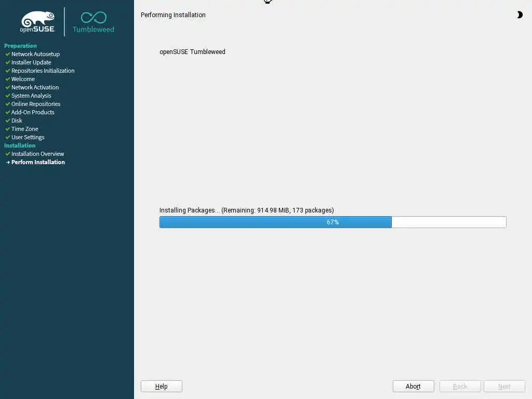
Task: Click the checkmark beside Network Autosetup
Action: click(x=7, y=54)
